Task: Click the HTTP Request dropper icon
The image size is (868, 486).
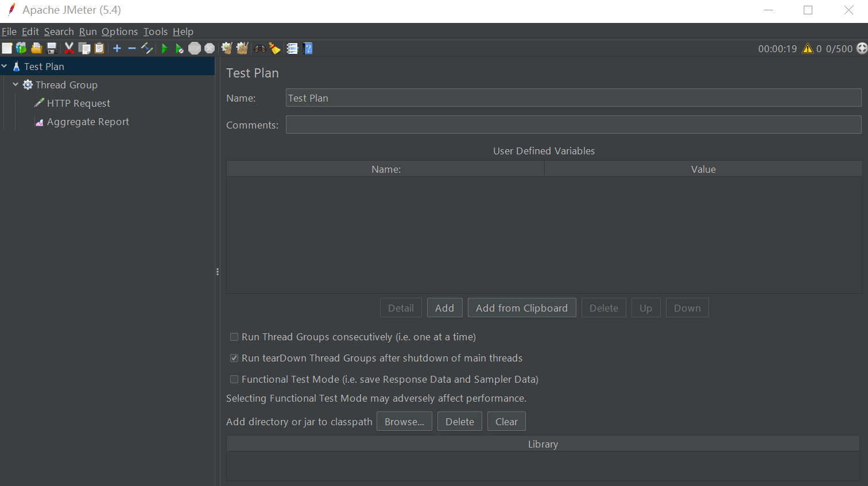Action: (x=39, y=103)
